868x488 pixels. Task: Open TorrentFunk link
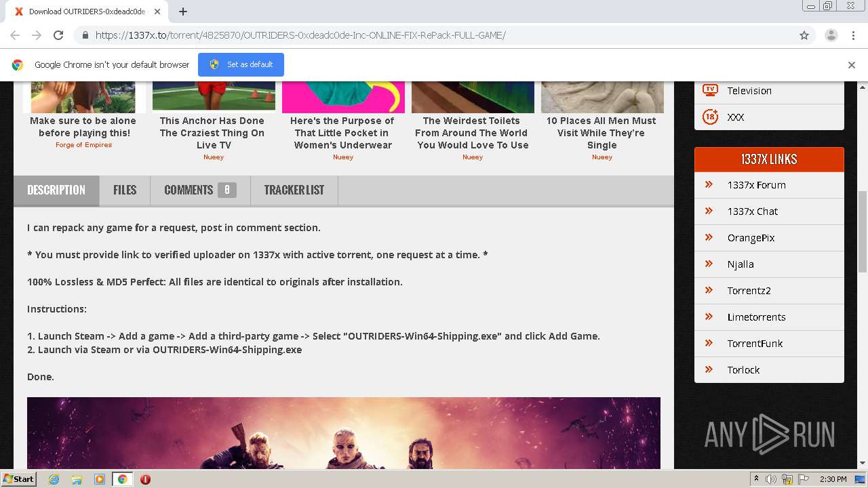click(755, 344)
